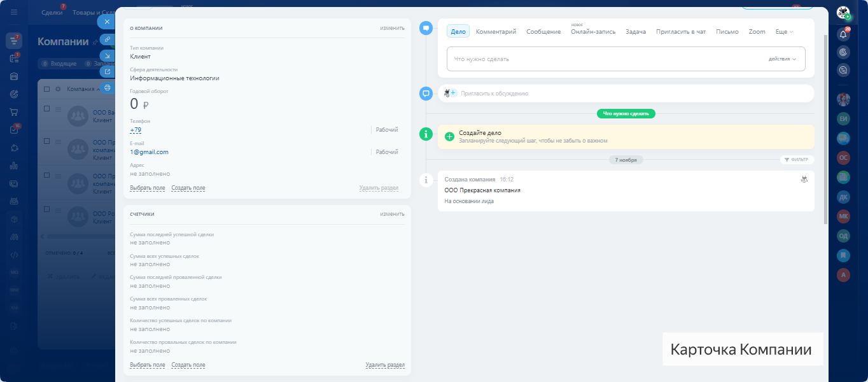This screenshot has height=382, width=868.
Task: Copy company link via chain icon
Action: [x=107, y=39]
